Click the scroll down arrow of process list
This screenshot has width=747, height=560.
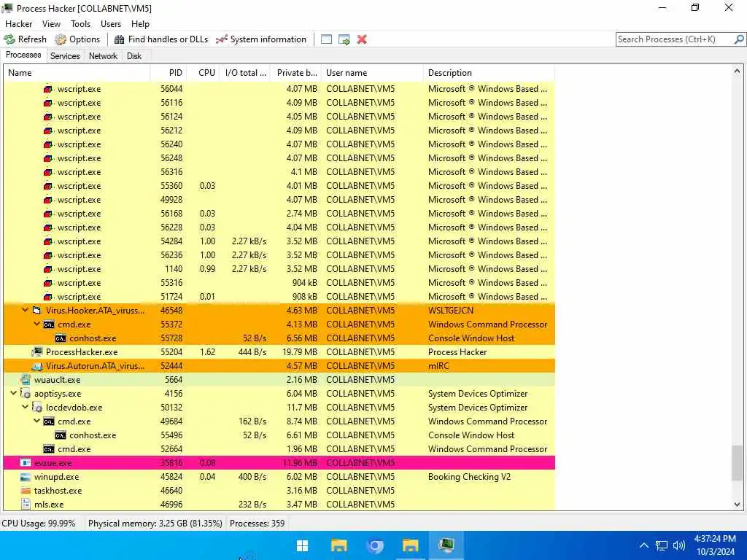coord(737,505)
